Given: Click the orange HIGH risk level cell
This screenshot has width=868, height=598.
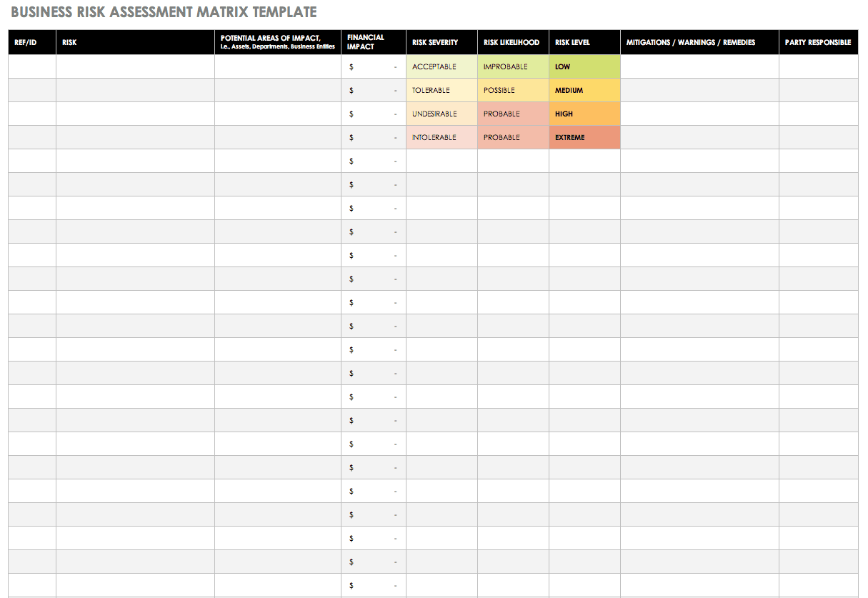Looking at the screenshot, I should [x=584, y=113].
